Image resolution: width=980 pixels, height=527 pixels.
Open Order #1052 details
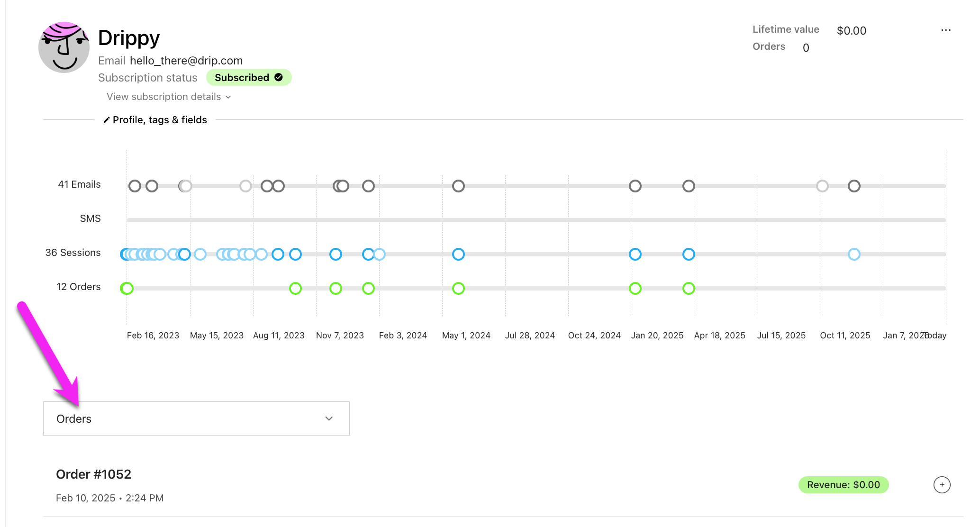[x=94, y=474]
